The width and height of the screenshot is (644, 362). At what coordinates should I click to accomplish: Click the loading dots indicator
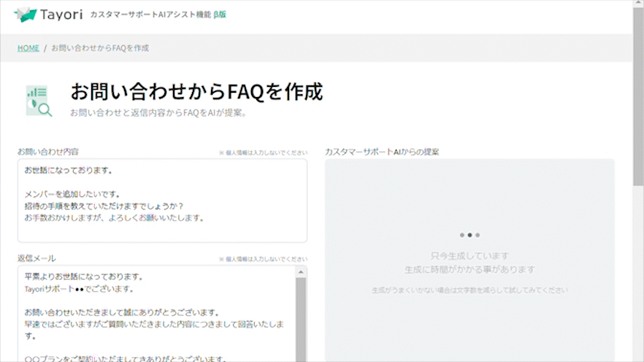pyautogui.click(x=469, y=235)
